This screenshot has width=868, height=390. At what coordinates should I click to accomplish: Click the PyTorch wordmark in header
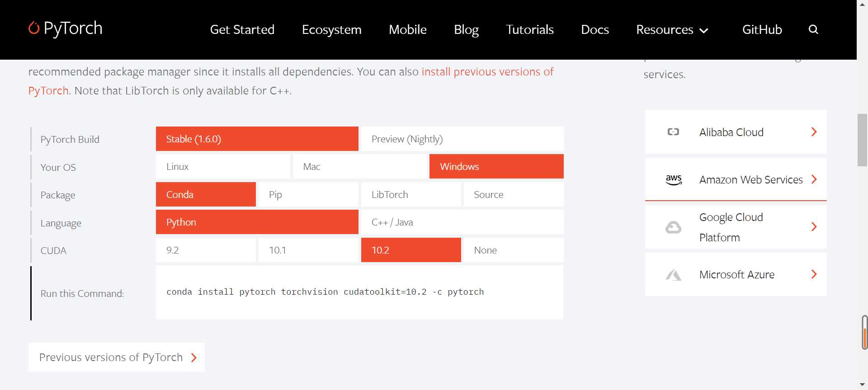pos(73,28)
